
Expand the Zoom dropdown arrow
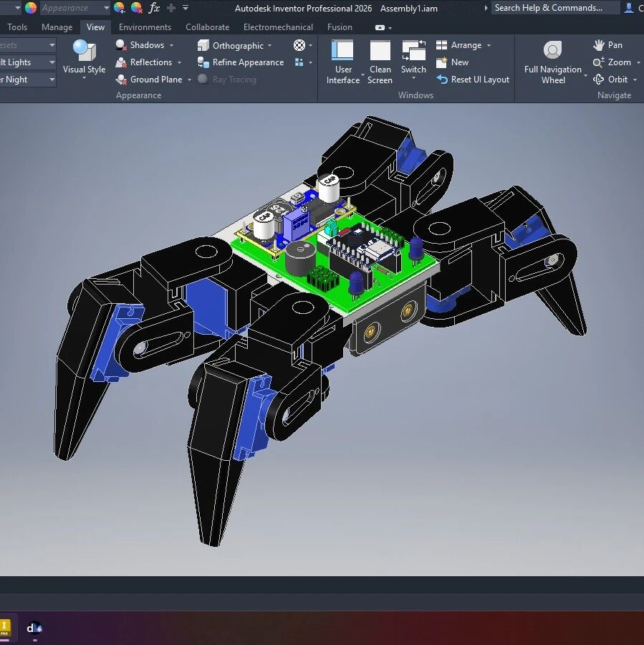(638, 62)
